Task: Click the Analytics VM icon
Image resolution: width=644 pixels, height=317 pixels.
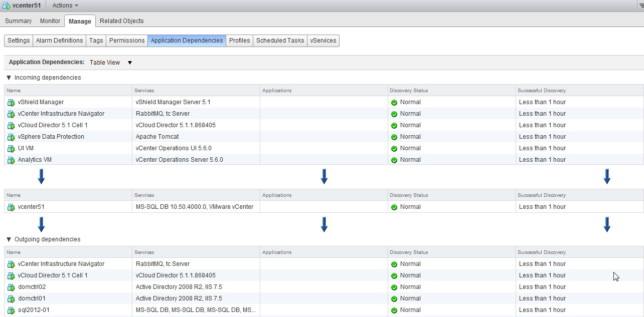Action: (11, 160)
